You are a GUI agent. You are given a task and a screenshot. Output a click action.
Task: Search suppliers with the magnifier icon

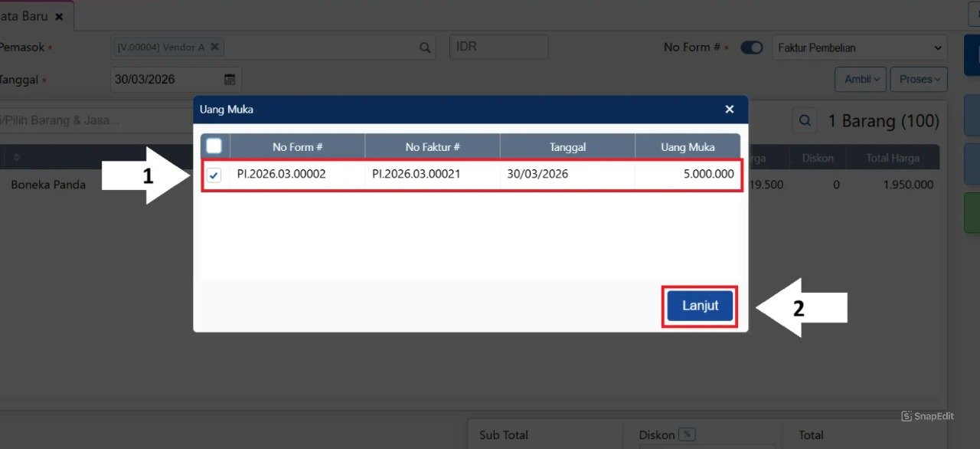coord(425,48)
